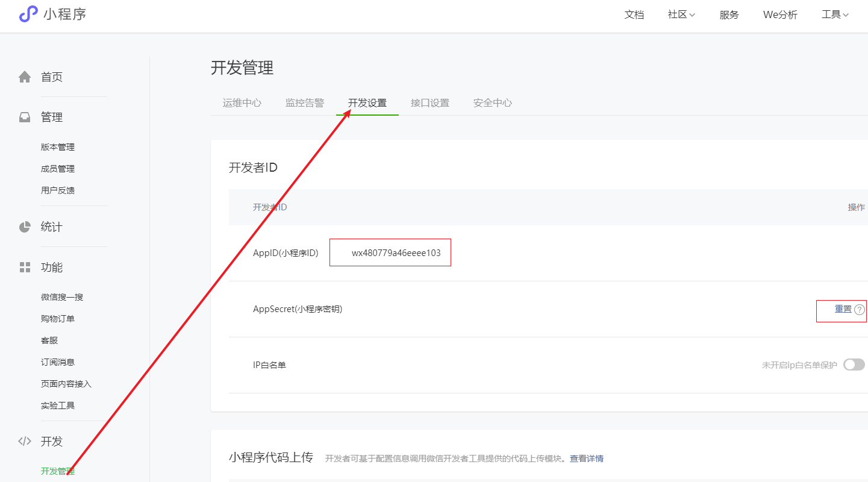Switch to the 安全中心 tab
This screenshot has height=482, width=868.
click(493, 103)
